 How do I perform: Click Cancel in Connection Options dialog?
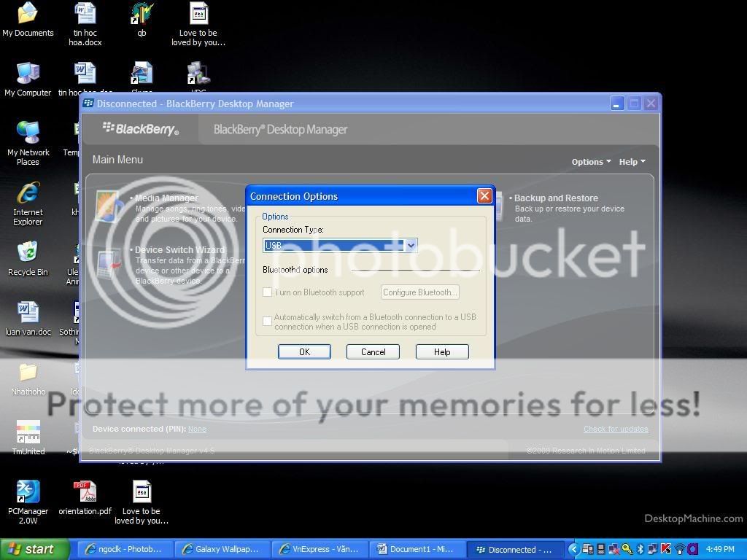coord(373,351)
